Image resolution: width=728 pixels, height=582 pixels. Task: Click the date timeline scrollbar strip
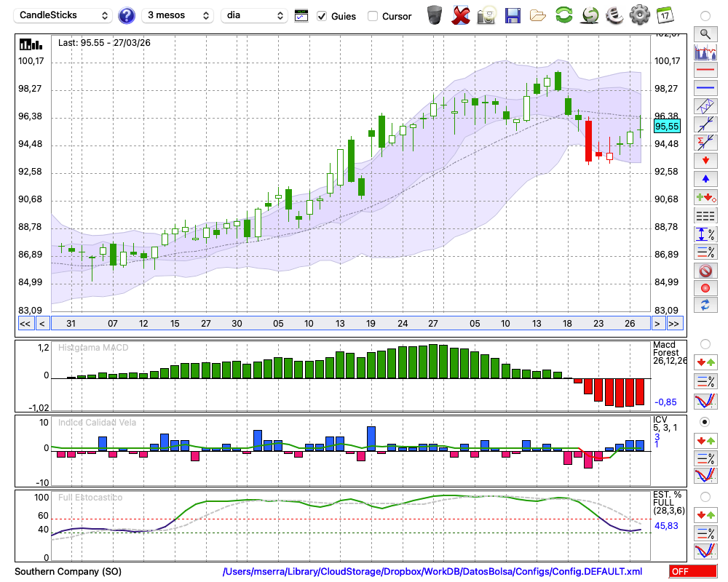(x=351, y=324)
